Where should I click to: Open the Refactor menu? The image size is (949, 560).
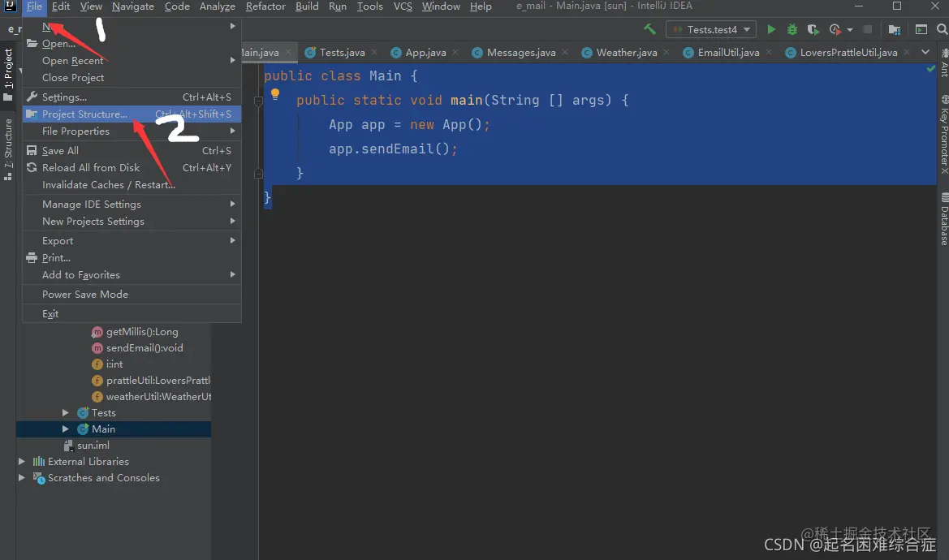point(265,6)
